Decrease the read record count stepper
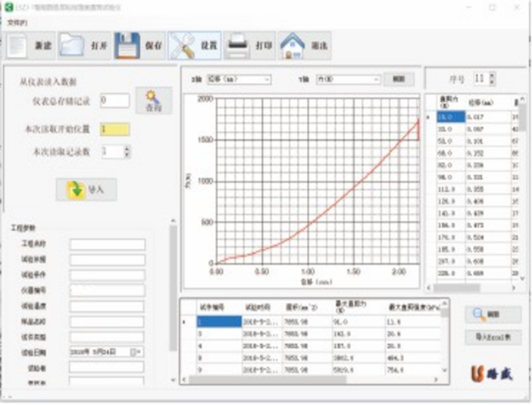The width and height of the screenshot is (532, 405). 127,155
